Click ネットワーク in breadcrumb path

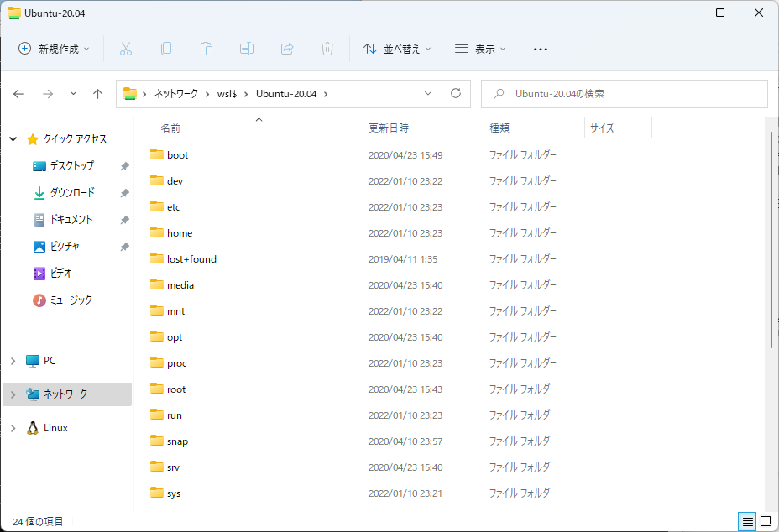click(176, 94)
